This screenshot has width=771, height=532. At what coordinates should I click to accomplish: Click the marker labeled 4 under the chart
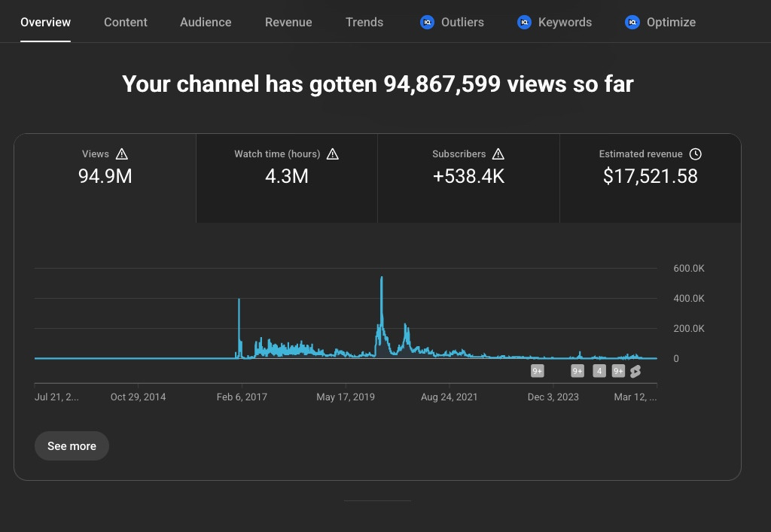pos(599,371)
